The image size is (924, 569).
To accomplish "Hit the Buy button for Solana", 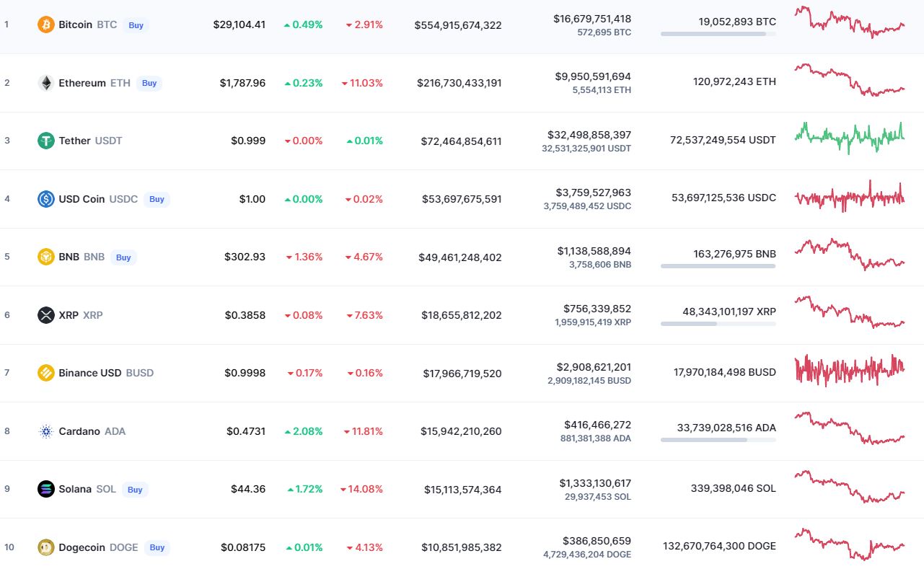I will pyautogui.click(x=135, y=490).
